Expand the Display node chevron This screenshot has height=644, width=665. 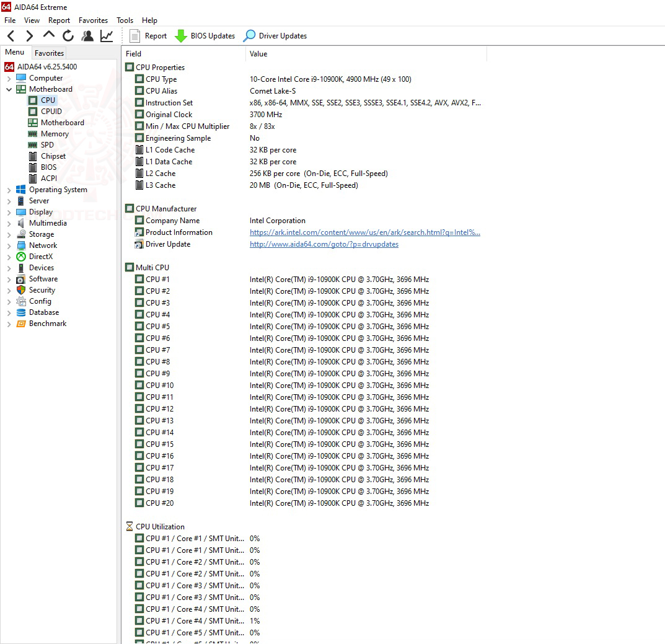pos(9,212)
